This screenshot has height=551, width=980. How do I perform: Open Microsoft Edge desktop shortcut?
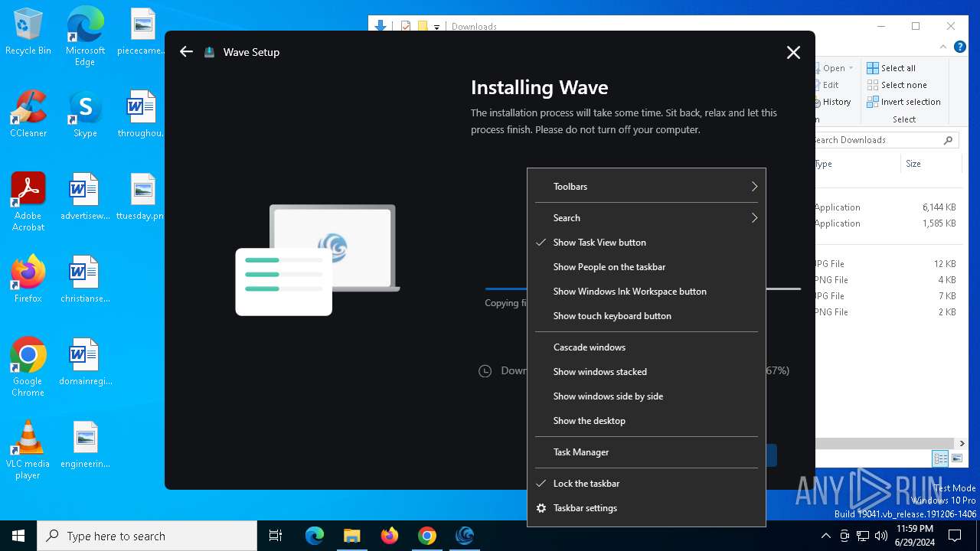(x=85, y=37)
